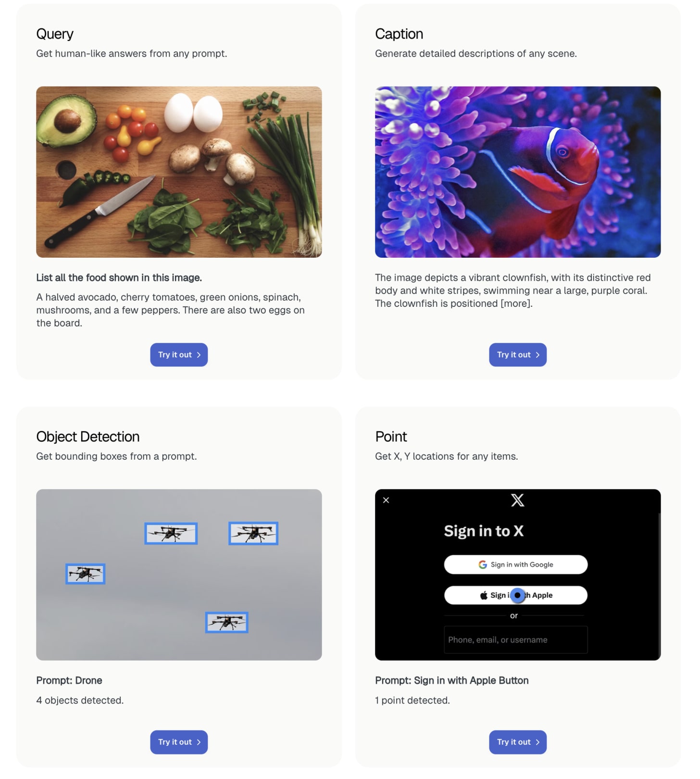This screenshot has height=779, width=700.
Task: Try out the Point feature
Action: pyautogui.click(x=518, y=742)
